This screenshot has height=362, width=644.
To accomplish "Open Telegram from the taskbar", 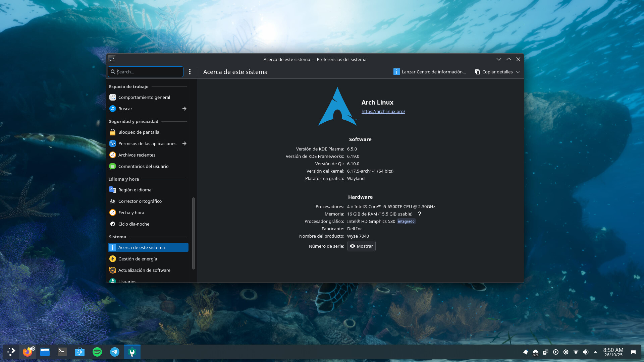I will click(115, 352).
